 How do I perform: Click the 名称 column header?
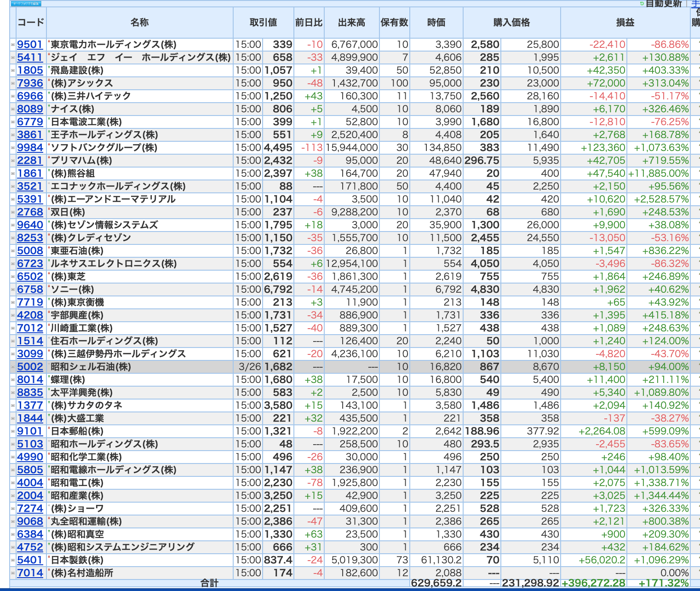click(x=140, y=23)
